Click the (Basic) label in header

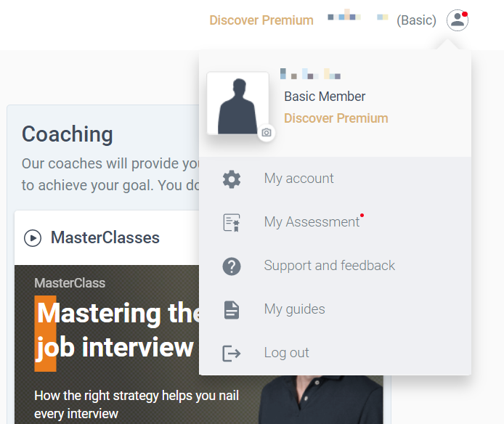[416, 20]
